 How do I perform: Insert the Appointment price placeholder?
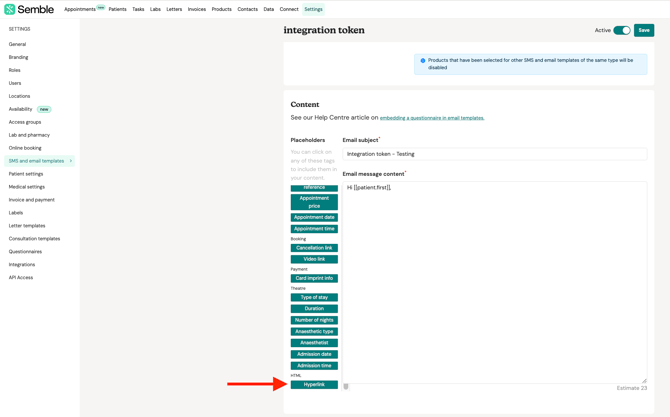coord(314,202)
